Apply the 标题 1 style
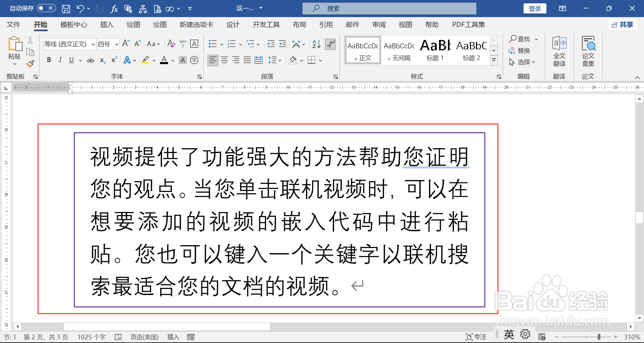This screenshot has width=644, height=343. [435, 50]
